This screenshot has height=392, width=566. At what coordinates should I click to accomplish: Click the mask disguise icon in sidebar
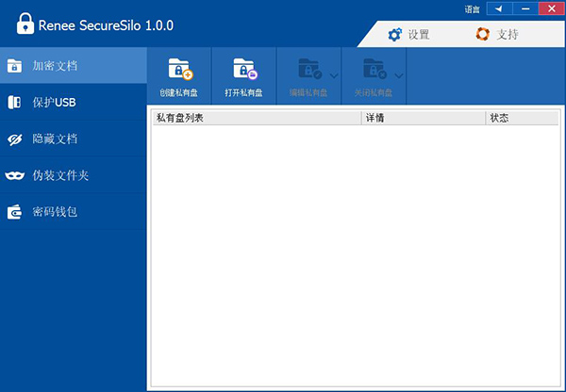[15, 175]
